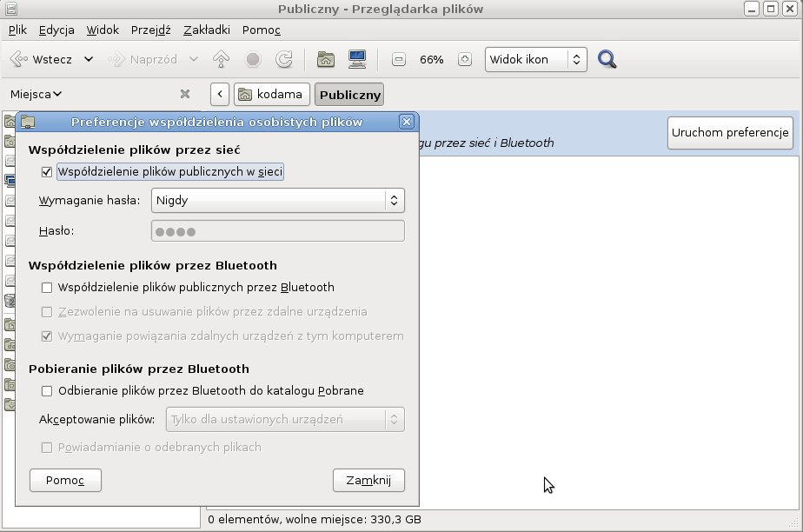Viewport: 803px width, 532px height.
Task: Click the magnifier search icon
Action: coord(607,60)
